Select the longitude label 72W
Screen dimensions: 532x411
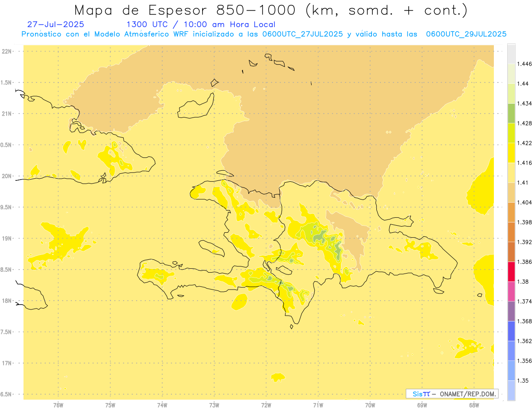pos(266,405)
